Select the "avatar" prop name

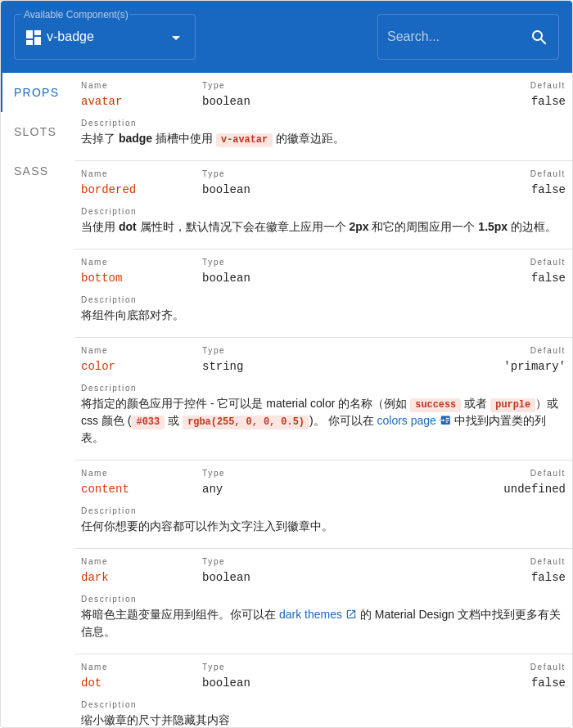[x=101, y=101]
